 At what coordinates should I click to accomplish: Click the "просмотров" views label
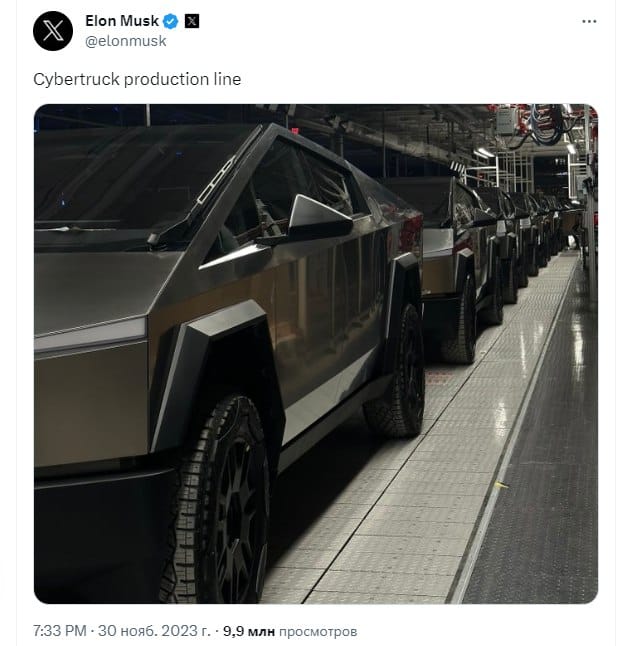(317, 632)
